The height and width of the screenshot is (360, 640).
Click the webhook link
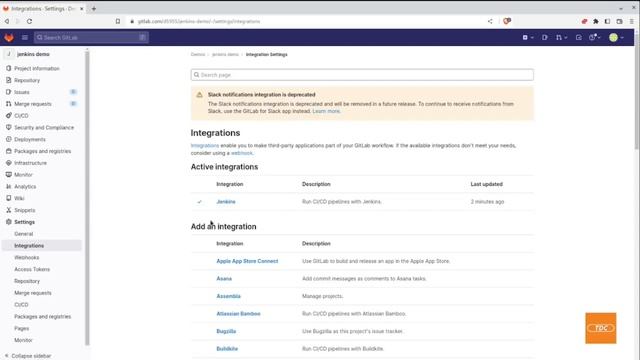(242, 153)
